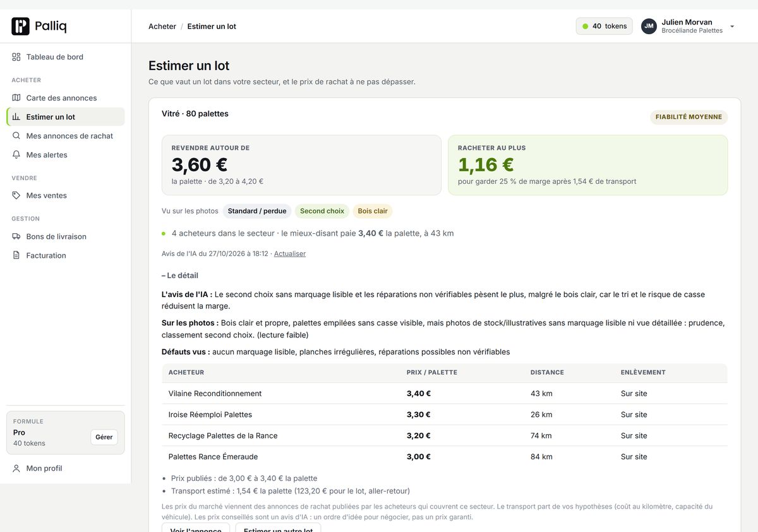Select Mes alertes in sidebar
Image resolution: width=758 pixels, height=532 pixels.
pos(66,155)
